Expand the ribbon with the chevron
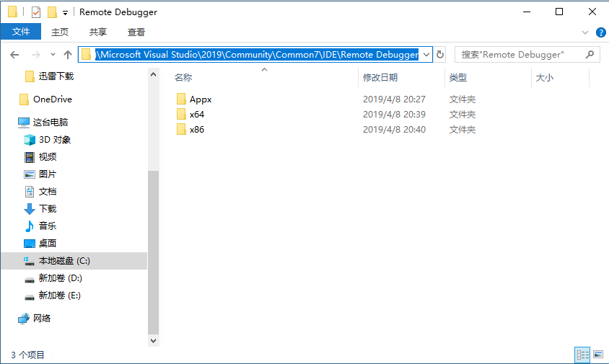This screenshot has height=364, width=609. point(585,32)
